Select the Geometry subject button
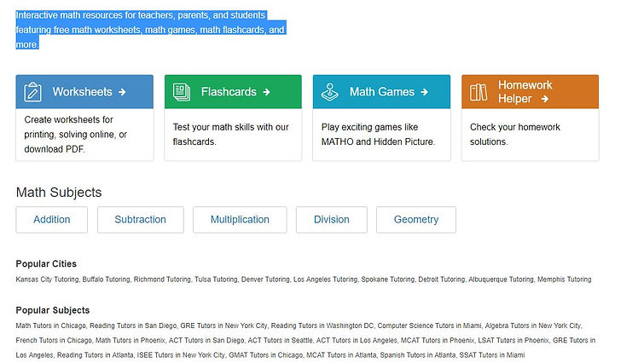Image resolution: width=644 pixels, height=363 pixels. [416, 220]
